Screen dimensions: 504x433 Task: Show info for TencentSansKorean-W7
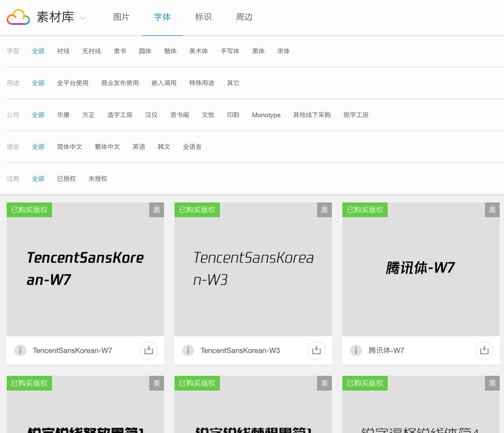point(20,350)
